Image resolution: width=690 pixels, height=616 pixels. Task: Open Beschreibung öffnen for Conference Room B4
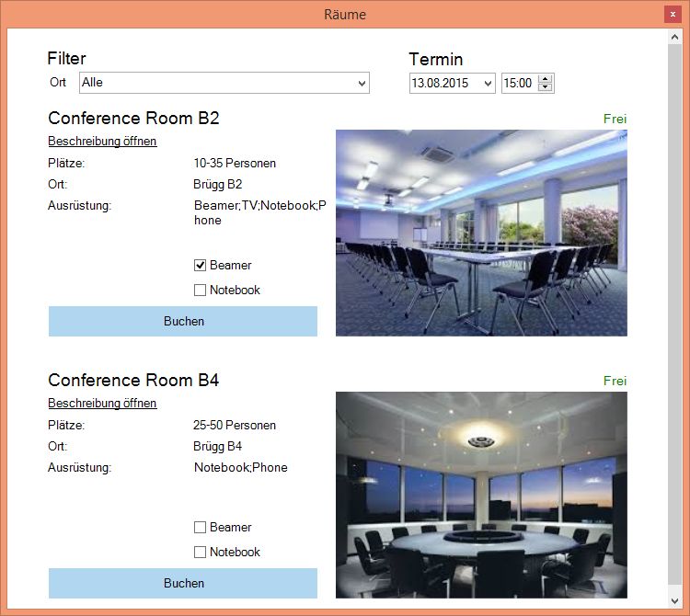(102, 404)
